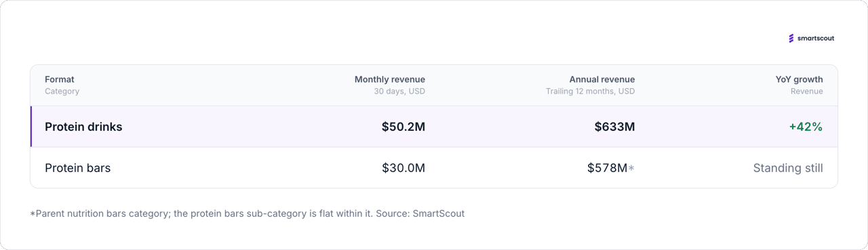Click the 'Trailing 12 months, USD' subheader
The image size is (868, 250).
[x=591, y=91]
